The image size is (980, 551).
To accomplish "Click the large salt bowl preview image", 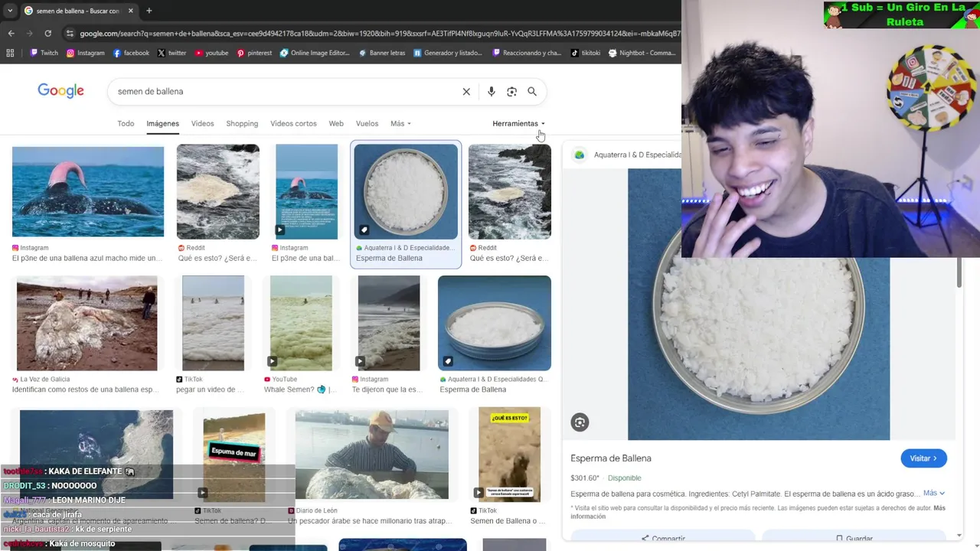I will 758,305.
